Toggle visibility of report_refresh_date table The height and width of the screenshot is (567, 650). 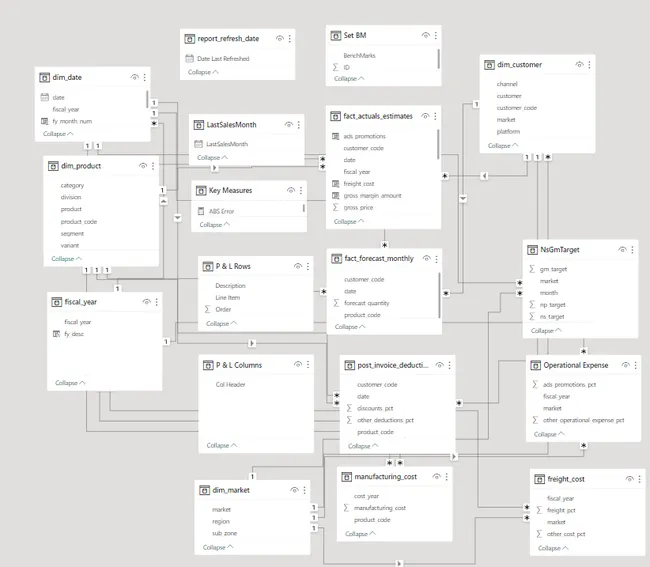click(x=280, y=39)
